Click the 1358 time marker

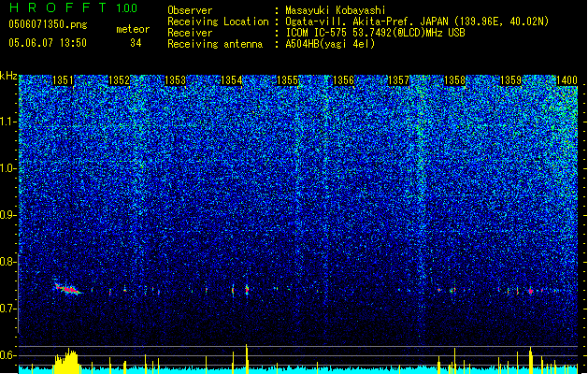454,80
